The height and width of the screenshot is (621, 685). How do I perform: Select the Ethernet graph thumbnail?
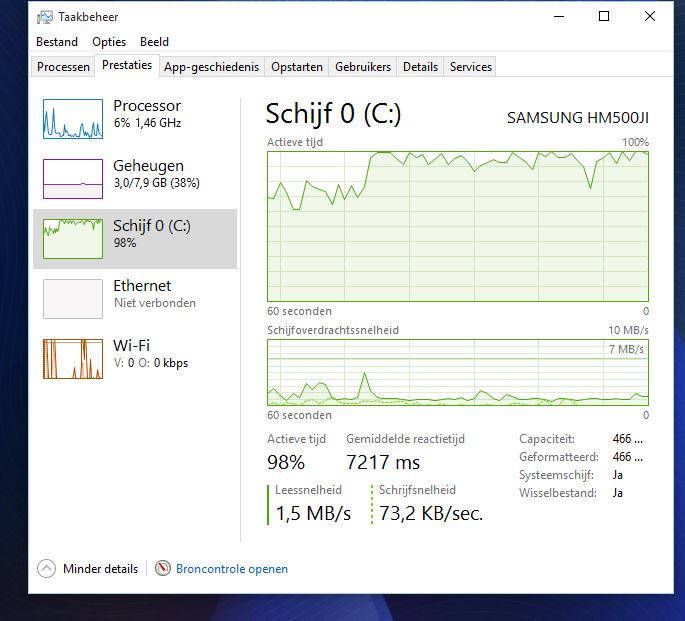[x=73, y=299]
